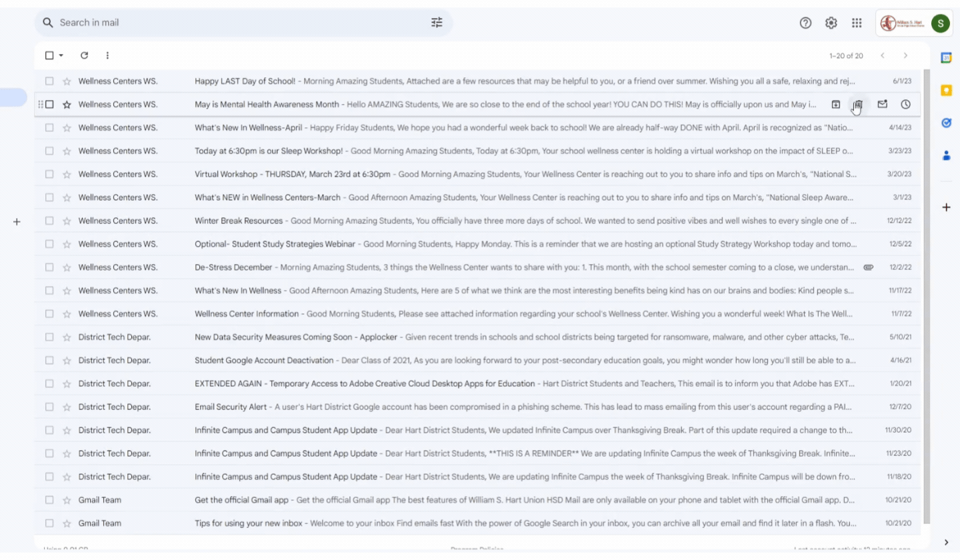Screen dimensions: 960x560
Task: Open the account avatar labeled S
Action: coord(940,23)
